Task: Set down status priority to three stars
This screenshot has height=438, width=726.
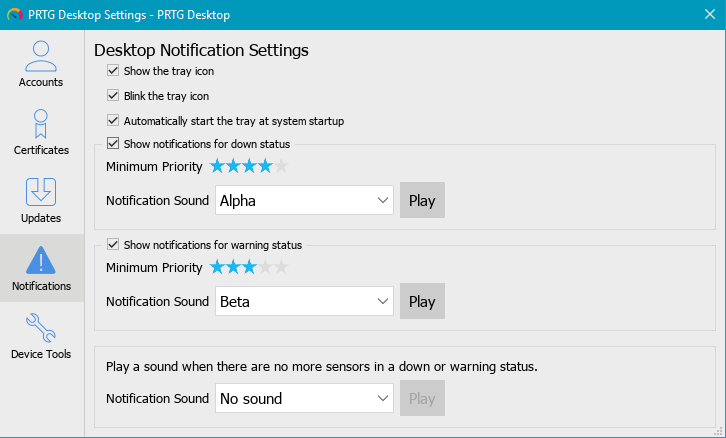Action: pyautogui.click(x=249, y=166)
